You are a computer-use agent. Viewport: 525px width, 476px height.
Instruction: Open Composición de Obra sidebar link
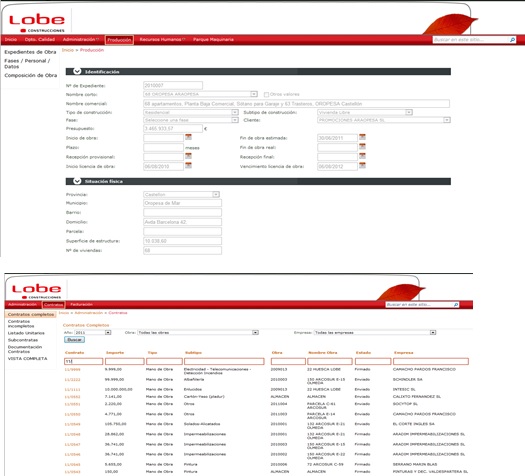[x=30, y=76]
